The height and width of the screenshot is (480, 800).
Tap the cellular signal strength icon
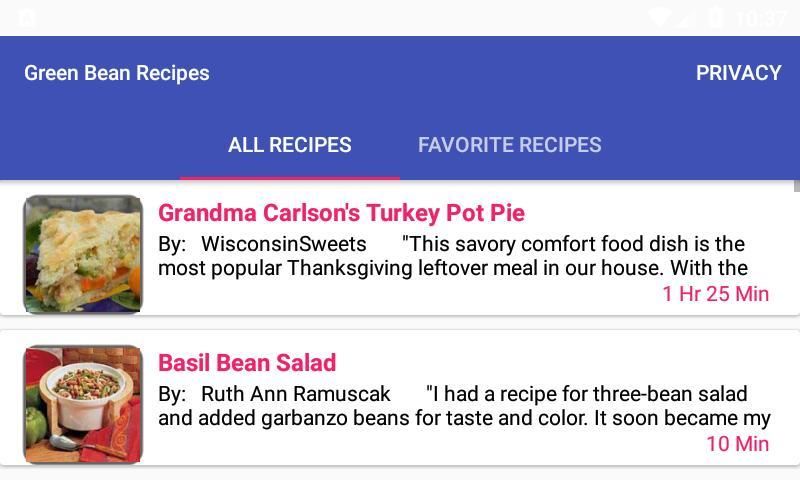(x=686, y=18)
